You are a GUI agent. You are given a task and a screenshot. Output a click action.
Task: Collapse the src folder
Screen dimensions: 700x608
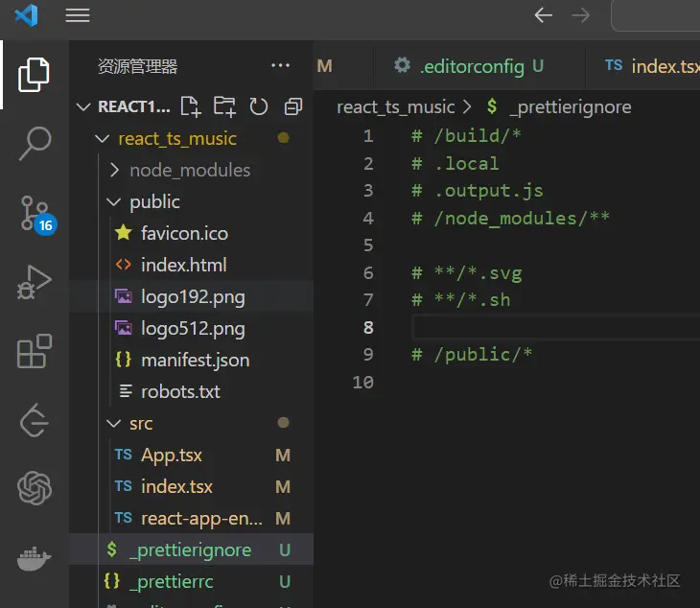coord(114,423)
